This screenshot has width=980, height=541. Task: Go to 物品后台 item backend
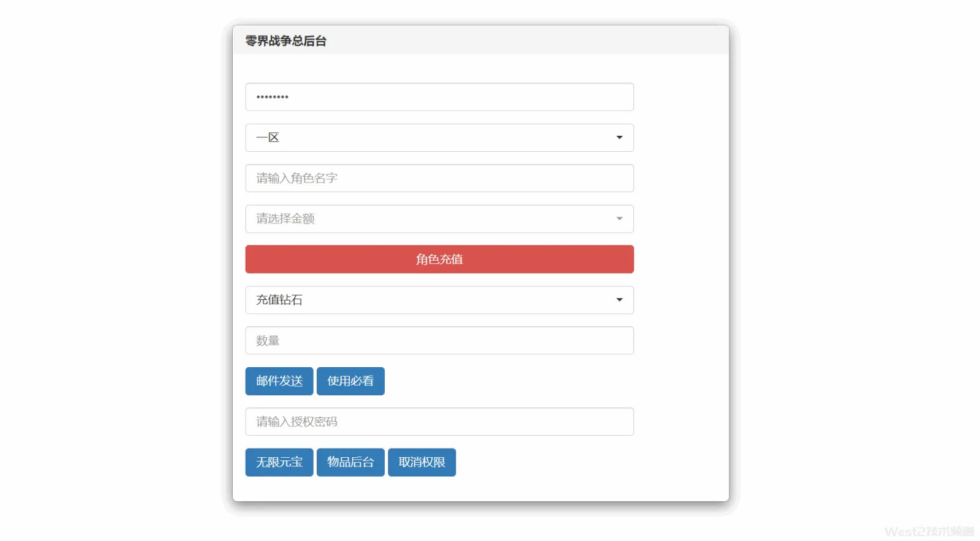coord(350,462)
